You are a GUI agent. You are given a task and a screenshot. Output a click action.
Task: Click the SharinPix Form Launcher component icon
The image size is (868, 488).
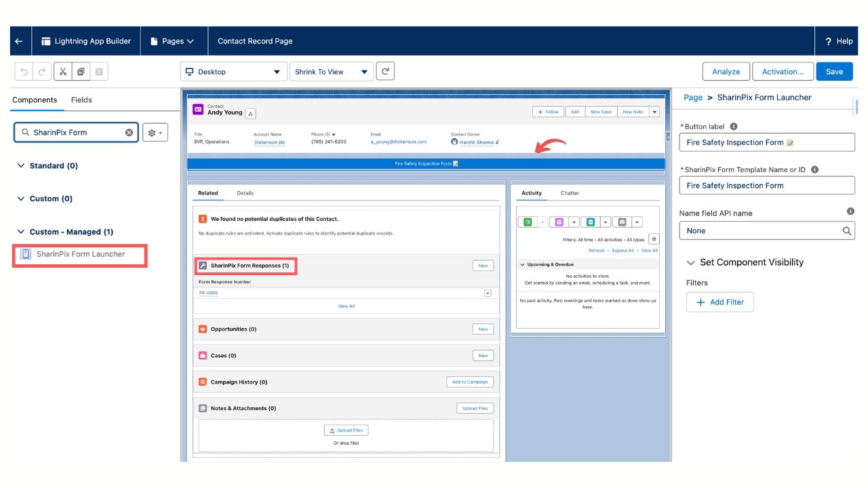26,254
